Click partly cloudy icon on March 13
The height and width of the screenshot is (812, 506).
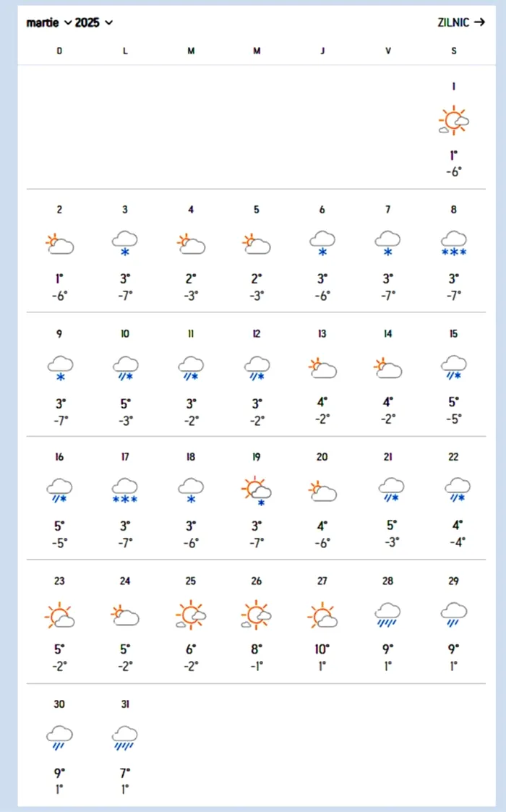(322, 368)
